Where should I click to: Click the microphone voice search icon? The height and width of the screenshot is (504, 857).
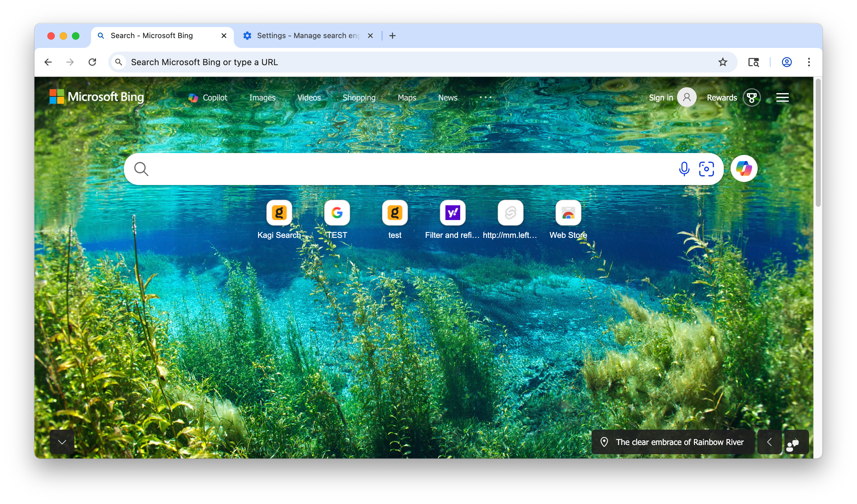coord(684,169)
